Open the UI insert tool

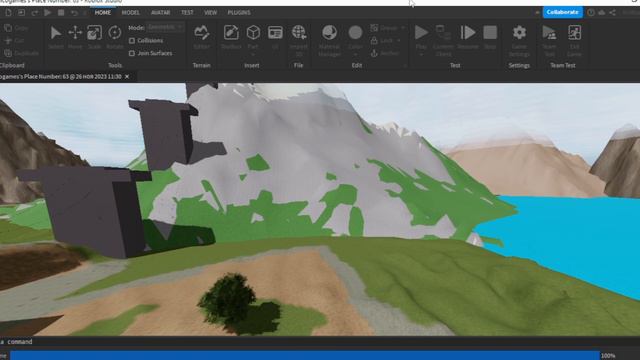pyautogui.click(x=275, y=33)
